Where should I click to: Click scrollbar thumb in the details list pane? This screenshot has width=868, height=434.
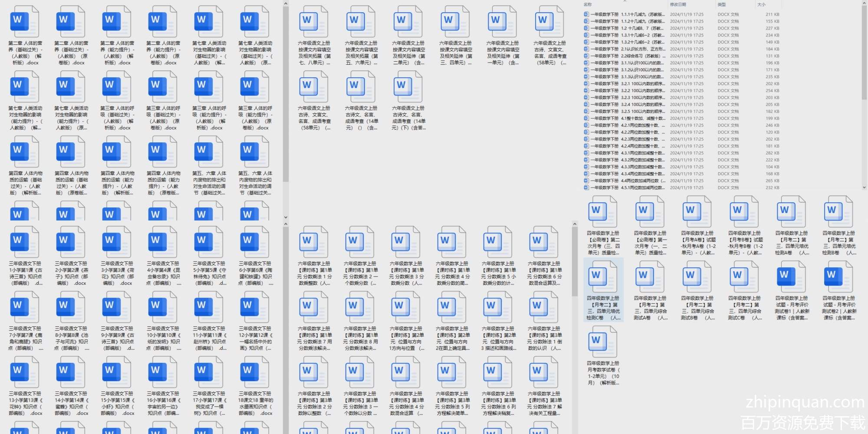[x=864, y=52]
